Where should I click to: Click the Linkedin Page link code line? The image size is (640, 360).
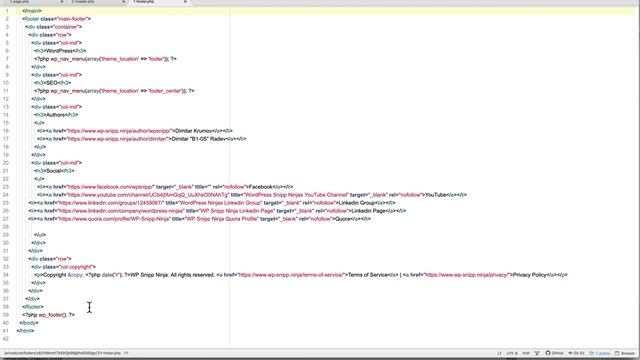pos(217,211)
